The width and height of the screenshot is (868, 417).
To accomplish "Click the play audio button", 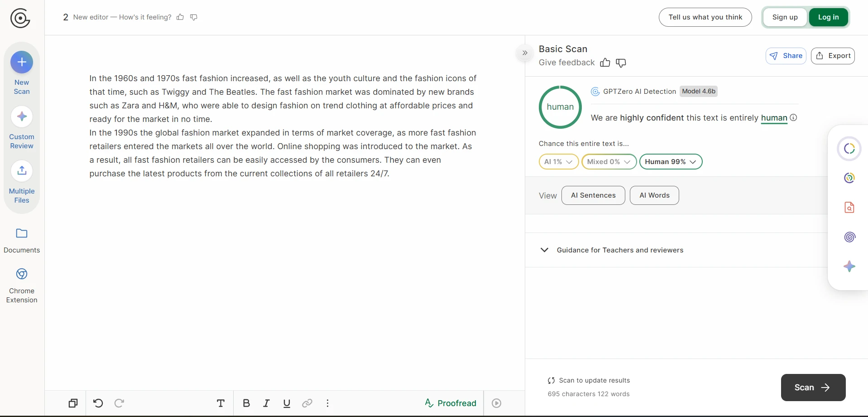I will coord(497,403).
